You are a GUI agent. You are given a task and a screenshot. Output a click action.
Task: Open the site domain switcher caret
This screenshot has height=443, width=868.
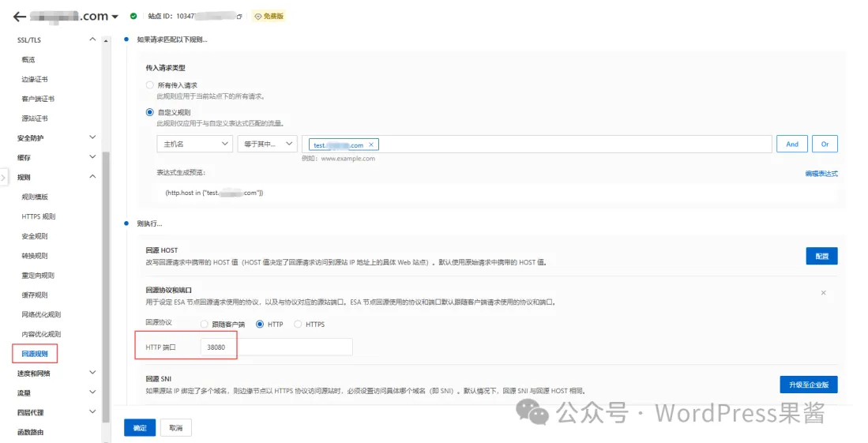(115, 17)
